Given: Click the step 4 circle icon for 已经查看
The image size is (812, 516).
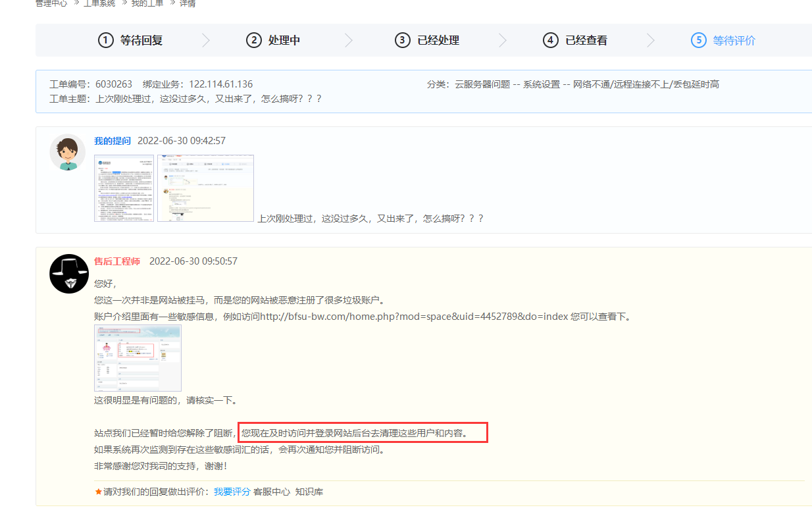Looking at the screenshot, I should pyautogui.click(x=551, y=40).
